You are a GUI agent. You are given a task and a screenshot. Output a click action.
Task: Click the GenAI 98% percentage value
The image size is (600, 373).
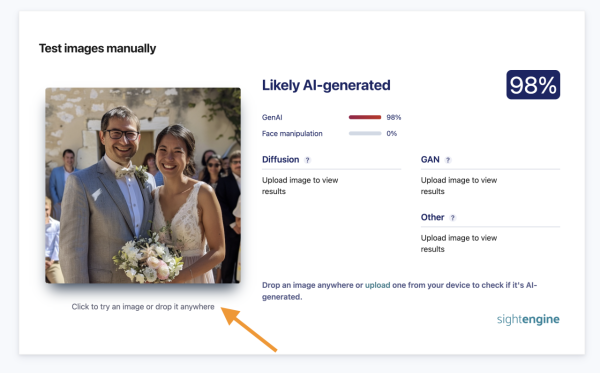coord(394,117)
